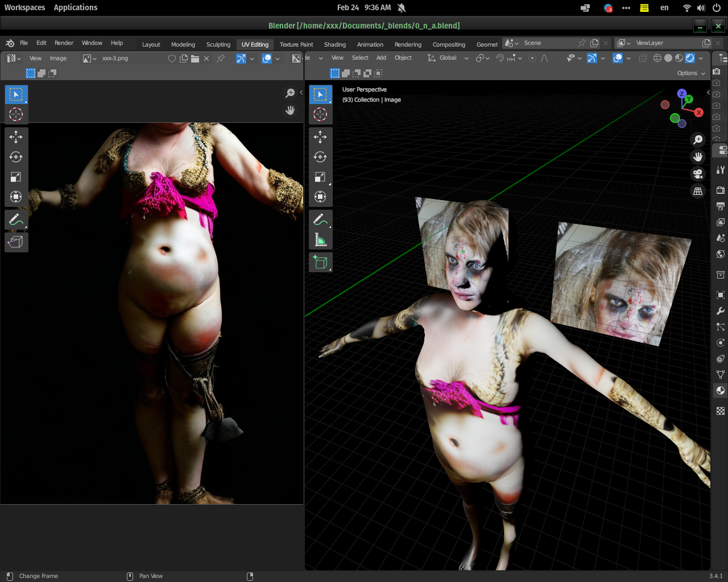Click the Blender logo menu icon

(10, 43)
